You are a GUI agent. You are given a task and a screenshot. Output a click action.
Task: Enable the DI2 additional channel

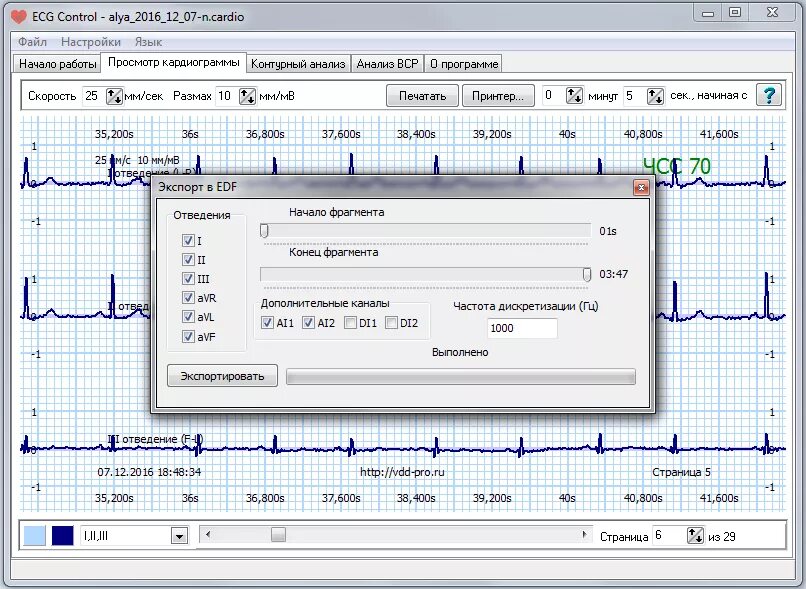coord(391,323)
